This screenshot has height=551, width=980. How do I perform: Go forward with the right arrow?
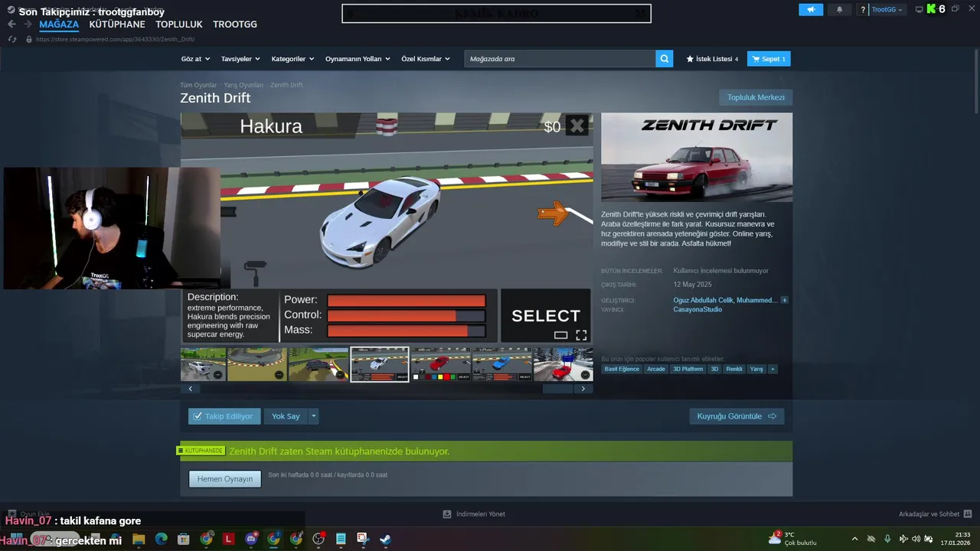pyautogui.click(x=28, y=24)
